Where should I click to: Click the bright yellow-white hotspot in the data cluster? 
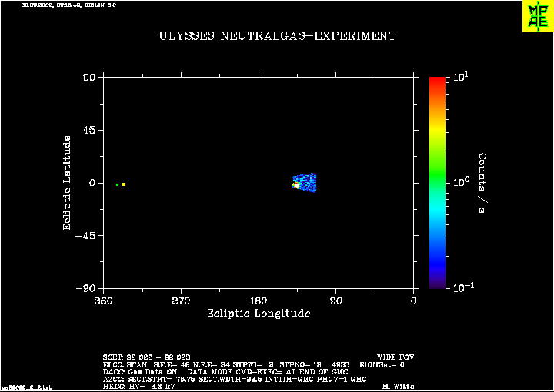(x=296, y=184)
